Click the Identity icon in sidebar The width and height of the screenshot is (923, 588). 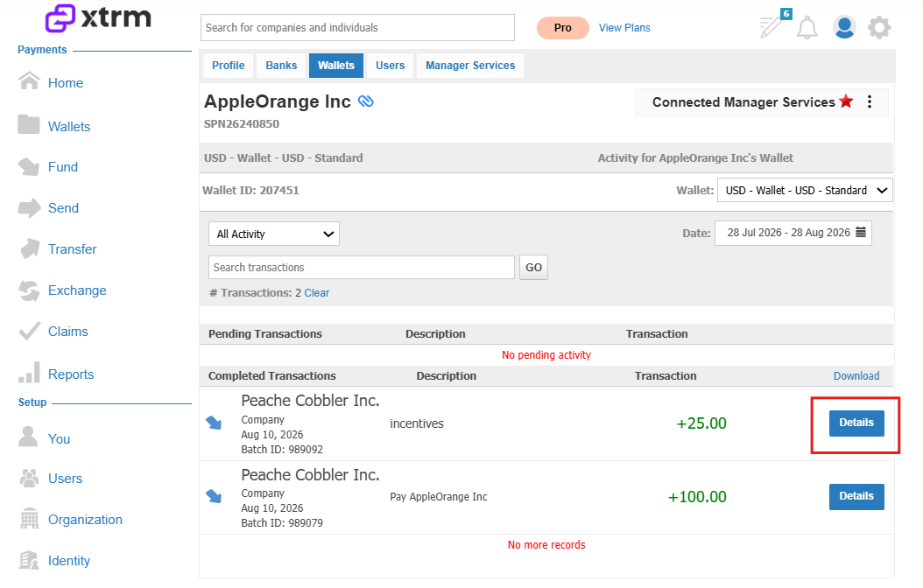coord(29,560)
